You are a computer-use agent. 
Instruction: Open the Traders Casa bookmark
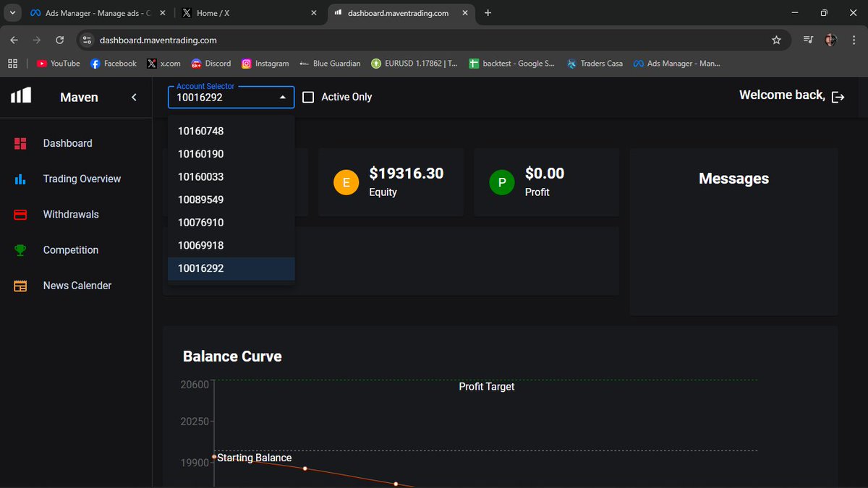click(595, 64)
